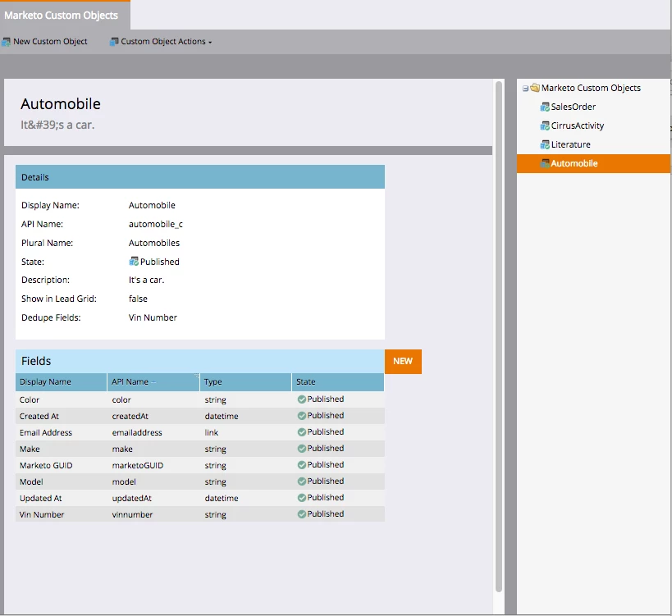
Task: Click the published state icon in Details
Action: pos(134,262)
